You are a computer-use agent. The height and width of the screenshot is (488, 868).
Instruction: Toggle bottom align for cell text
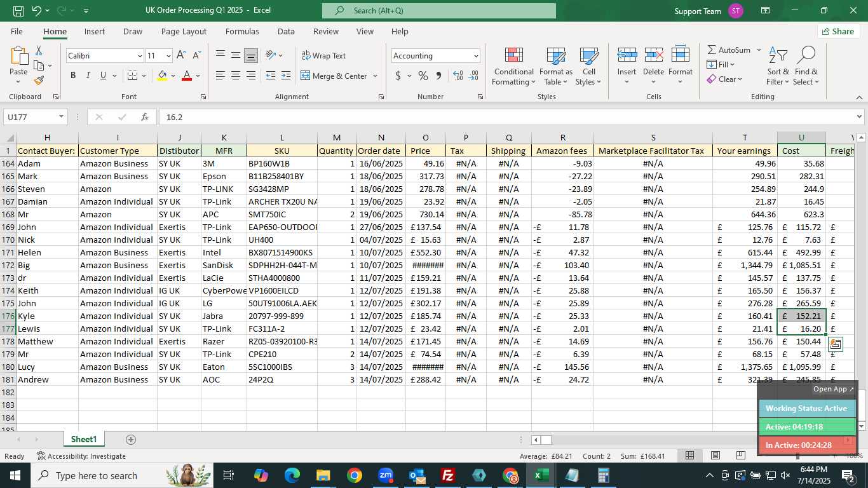(251, 55)
